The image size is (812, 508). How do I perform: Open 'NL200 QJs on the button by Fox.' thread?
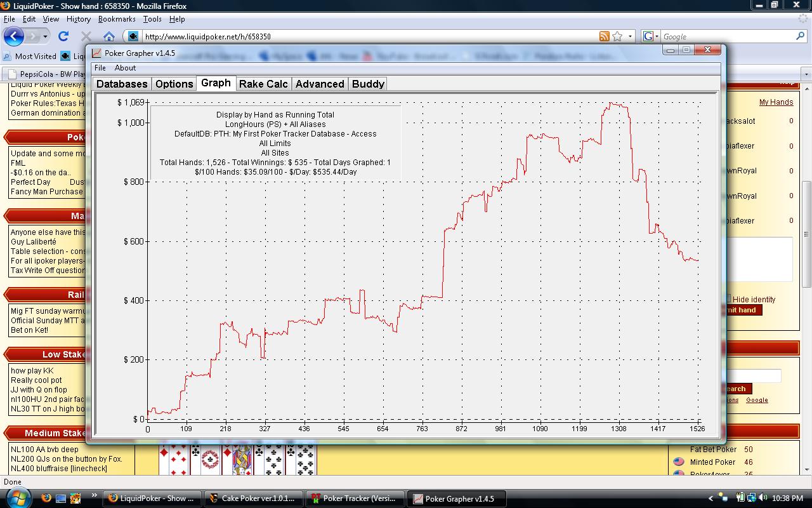(67, 459)
